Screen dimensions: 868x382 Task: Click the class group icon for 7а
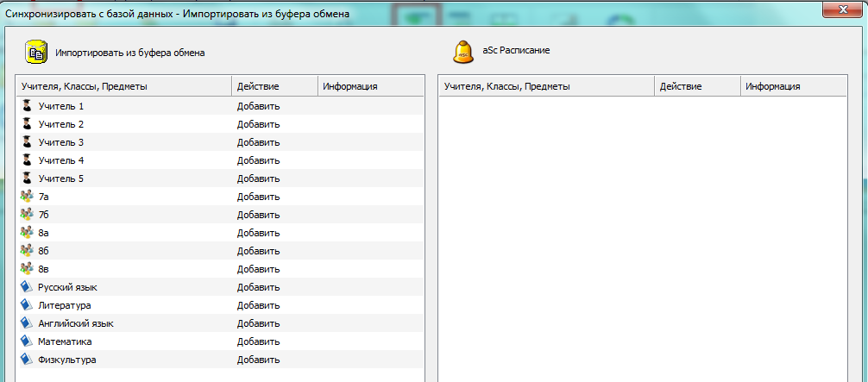point(27,197)
